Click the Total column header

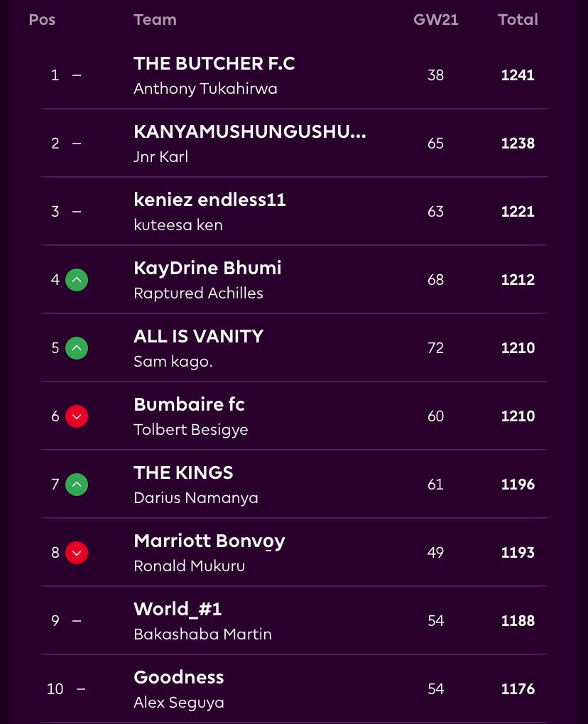518,20
